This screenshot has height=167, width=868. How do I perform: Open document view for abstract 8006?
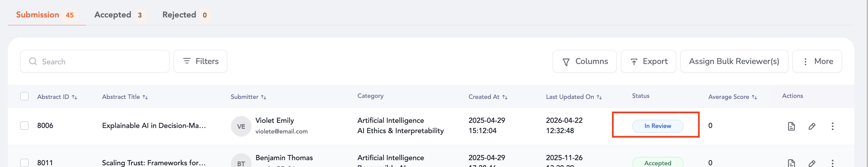tap(791, 126)
